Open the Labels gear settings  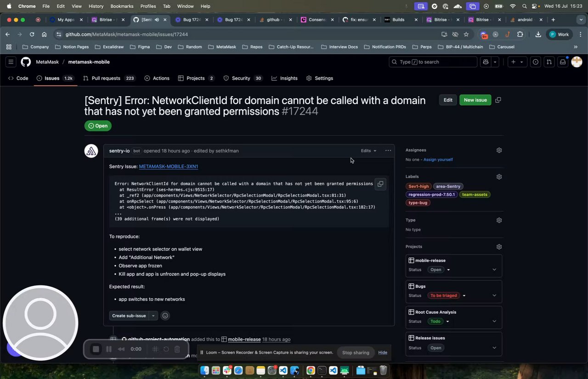tap(499, 177)
